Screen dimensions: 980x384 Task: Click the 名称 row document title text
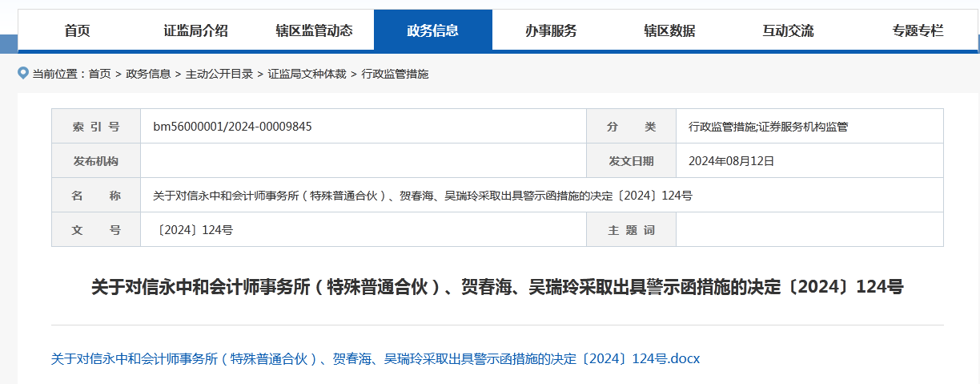[423, 196]
